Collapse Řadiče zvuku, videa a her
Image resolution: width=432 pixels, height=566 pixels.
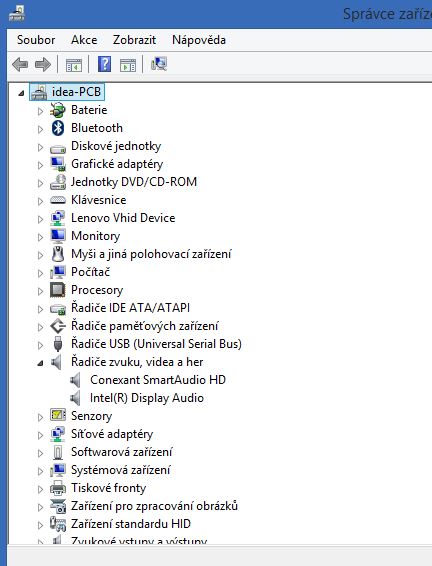(x=40, y=363)
